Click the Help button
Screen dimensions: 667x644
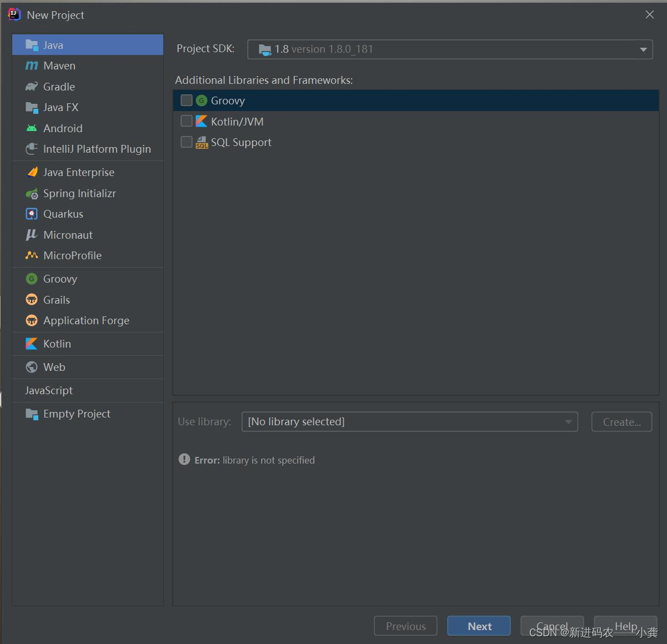point(625,626)
